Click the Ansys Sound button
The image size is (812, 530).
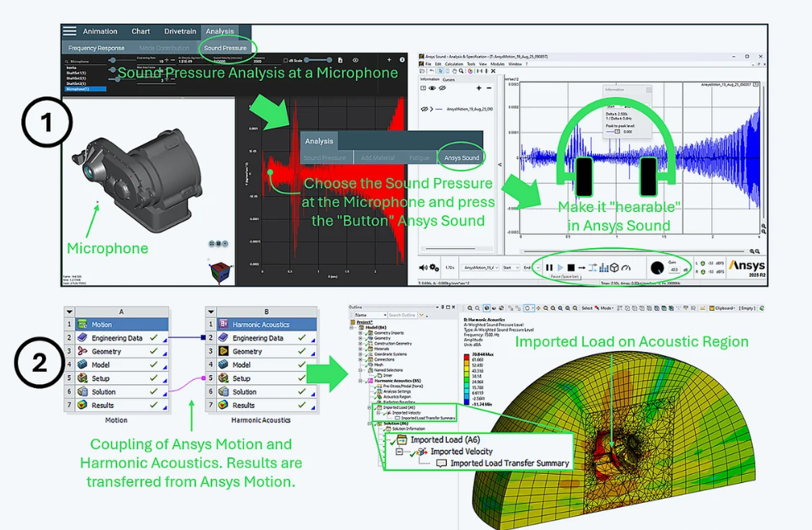[462, 157]
